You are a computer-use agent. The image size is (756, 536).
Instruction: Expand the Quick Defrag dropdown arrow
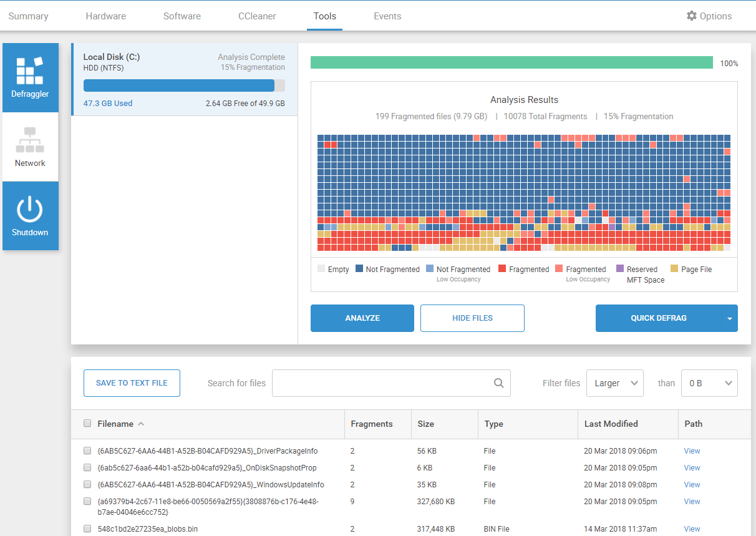730,318
